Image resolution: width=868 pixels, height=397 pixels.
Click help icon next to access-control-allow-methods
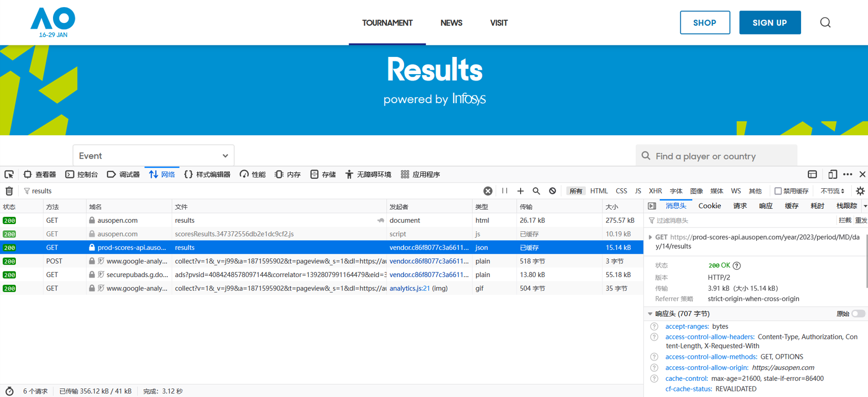[x=654, y=357]
